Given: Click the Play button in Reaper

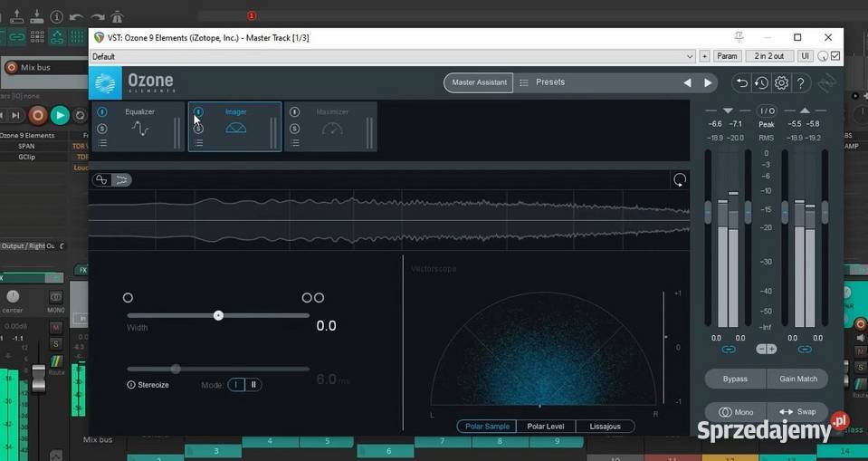Looking at the screenshot, I should tap(60, 115).
